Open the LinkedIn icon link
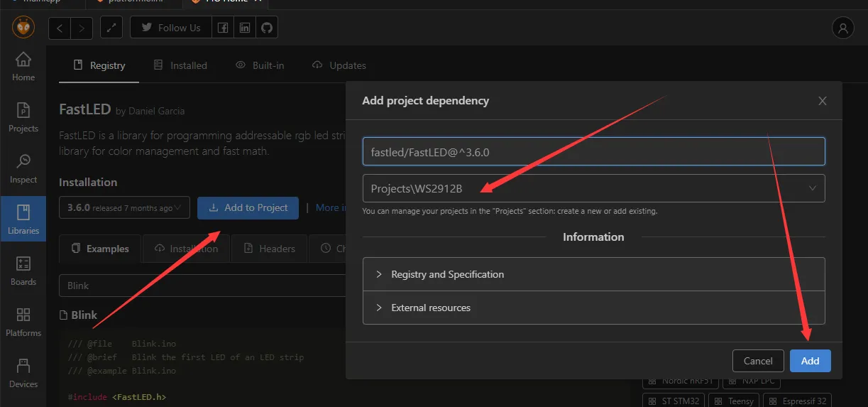 coord(245,28)
